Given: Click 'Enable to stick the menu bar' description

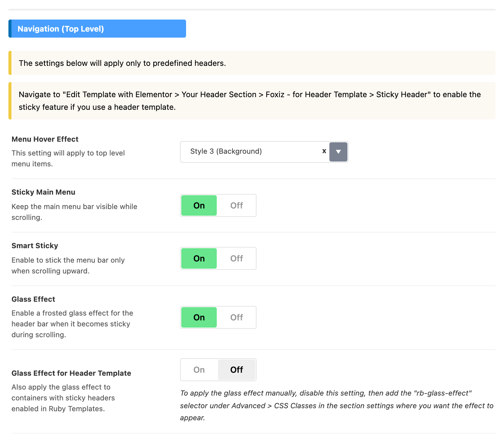Looking at the screenshot, I should coord(68,265).
